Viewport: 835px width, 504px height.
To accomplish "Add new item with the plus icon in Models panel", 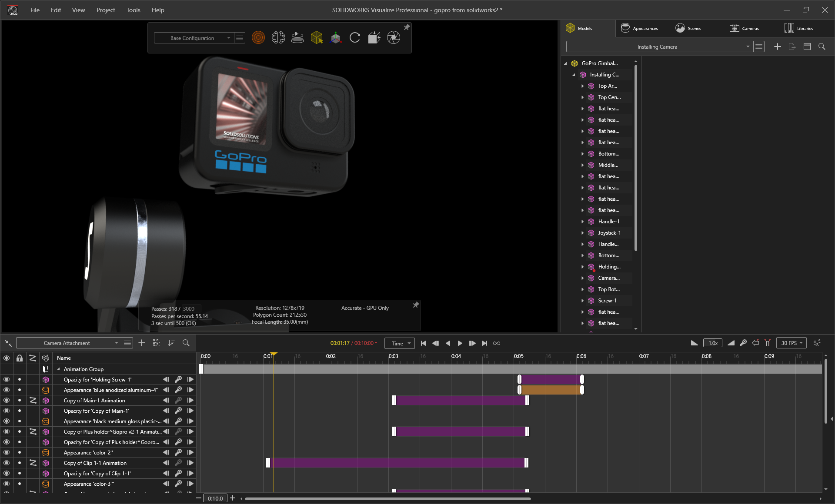I will point(778,46).
